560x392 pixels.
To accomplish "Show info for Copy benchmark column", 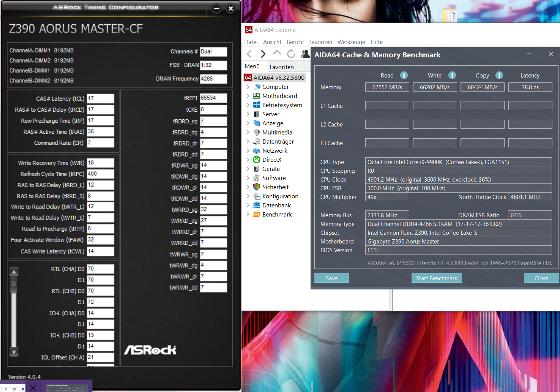I will point(499,75).
